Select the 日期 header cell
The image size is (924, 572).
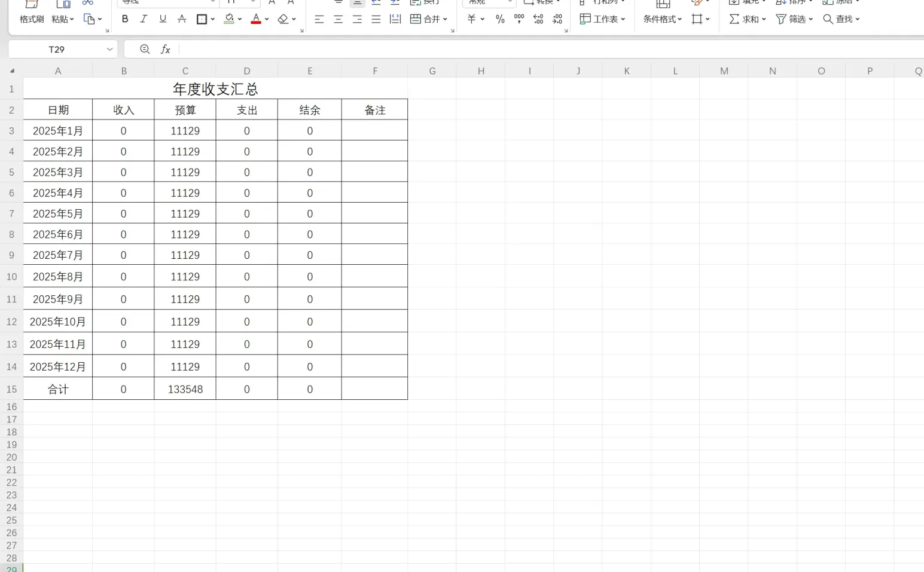pyautogui.click(x=58, y=110)
